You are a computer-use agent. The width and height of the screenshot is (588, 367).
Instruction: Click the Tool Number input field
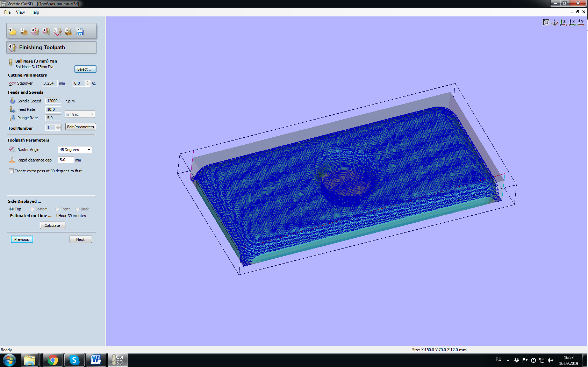[51, 128]
